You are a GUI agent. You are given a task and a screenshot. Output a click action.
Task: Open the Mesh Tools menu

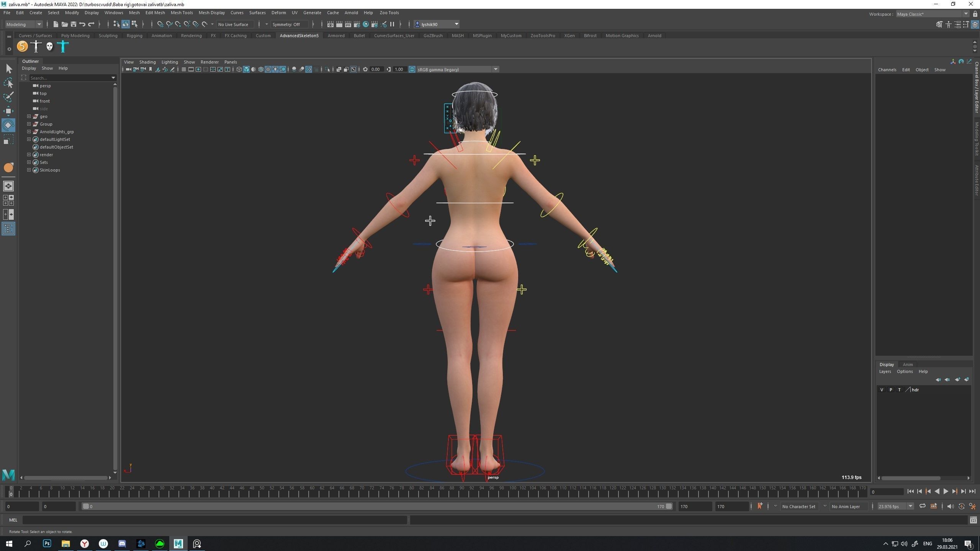tap(182, 13)
